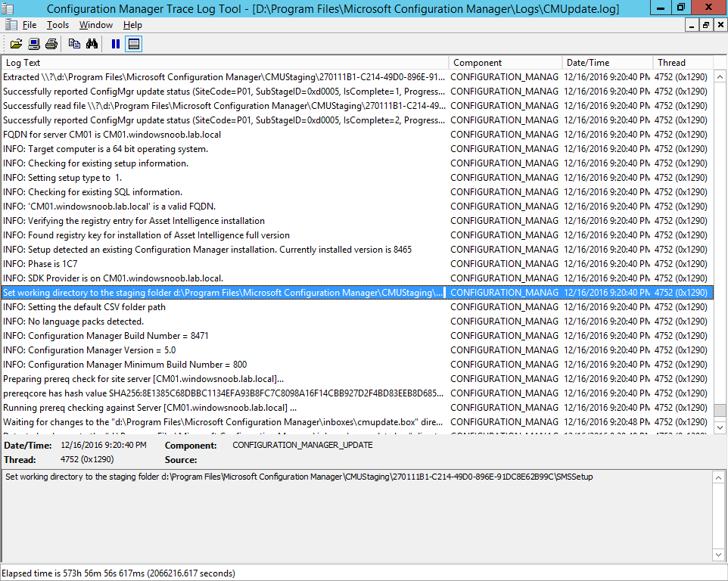Select the 'Target computer is a 64 bit' row
This screenshot has width=728, height=581.
tap(357, 149)
